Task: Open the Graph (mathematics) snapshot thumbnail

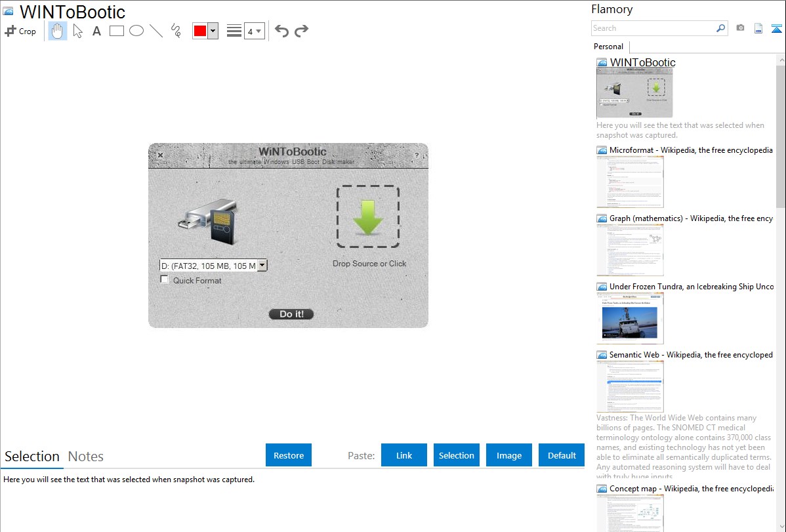Action: [x=630, y=250]
